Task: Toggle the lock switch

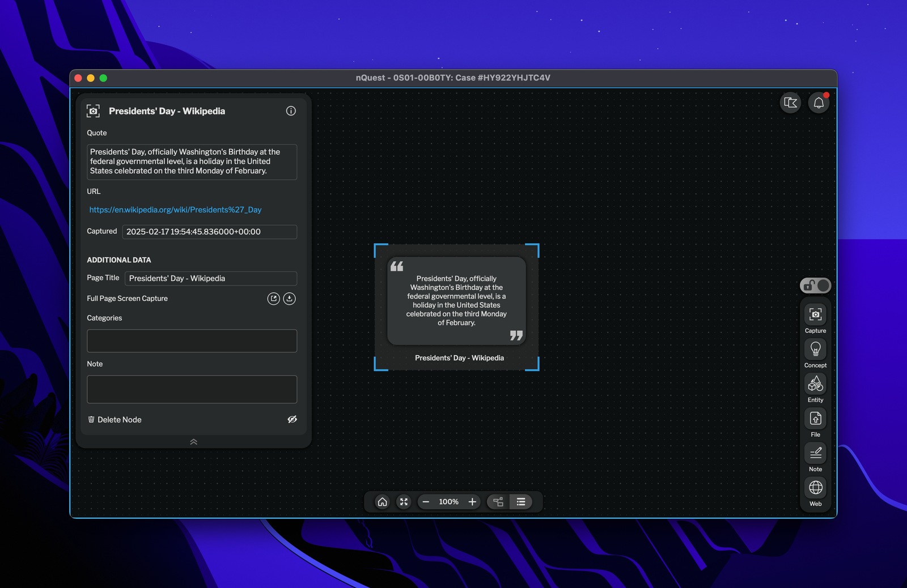Action: (815, 286)
